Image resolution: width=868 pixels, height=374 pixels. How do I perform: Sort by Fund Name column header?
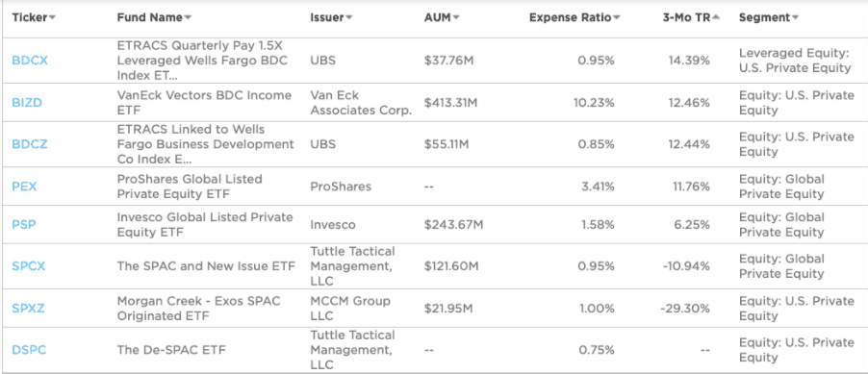154,17
